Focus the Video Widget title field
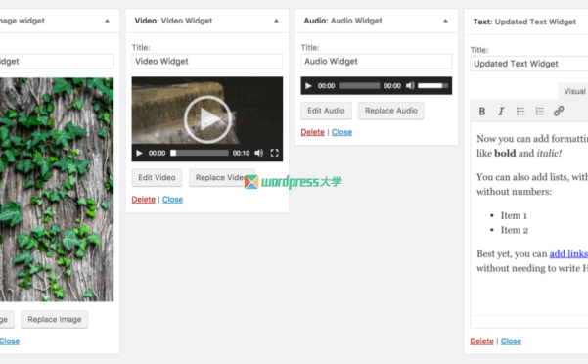 [207, 61]
